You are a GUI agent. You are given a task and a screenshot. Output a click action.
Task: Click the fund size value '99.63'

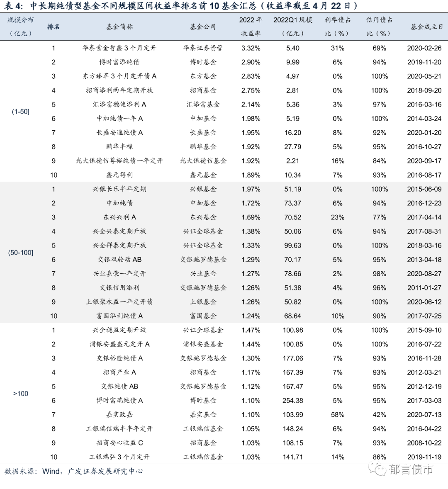coord(292,246)
